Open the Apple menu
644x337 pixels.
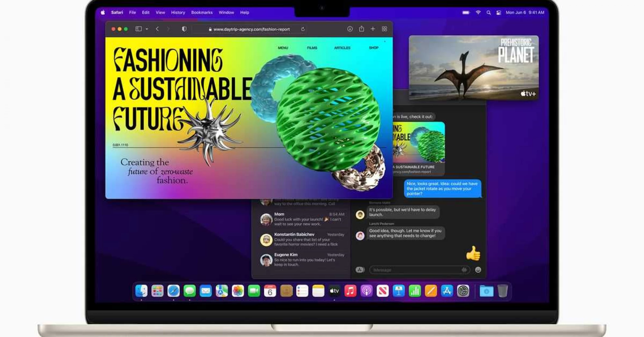click(x=103, y=12)
